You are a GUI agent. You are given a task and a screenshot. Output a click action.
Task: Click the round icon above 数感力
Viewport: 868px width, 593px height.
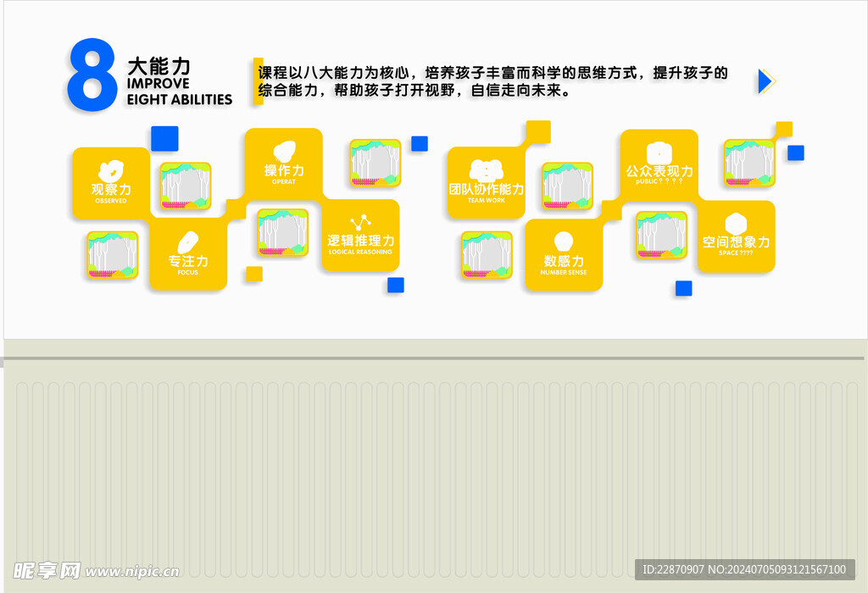[563, 241]
